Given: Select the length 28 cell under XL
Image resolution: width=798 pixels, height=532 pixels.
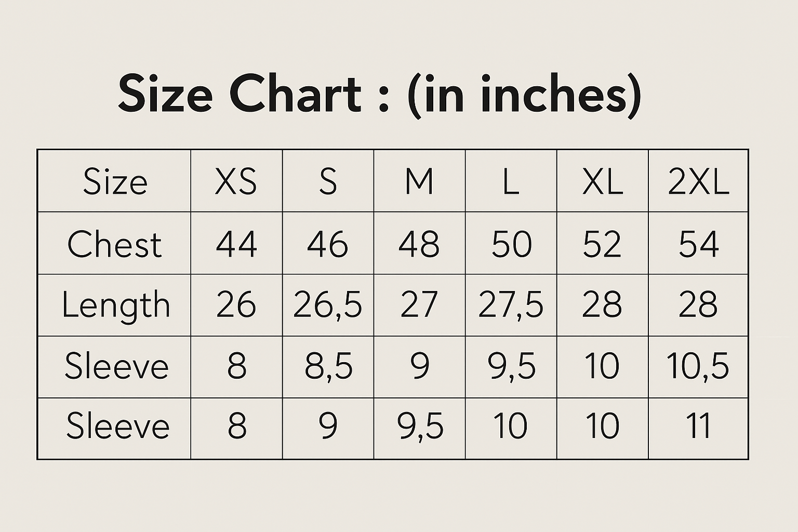Looking at the screenshot, I should (602, 305).
